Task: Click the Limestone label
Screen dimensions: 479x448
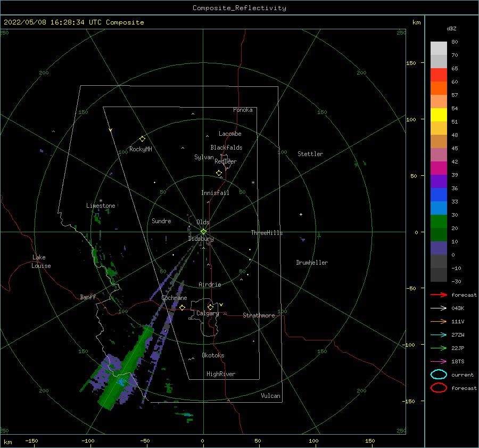Action: point(101,206)
